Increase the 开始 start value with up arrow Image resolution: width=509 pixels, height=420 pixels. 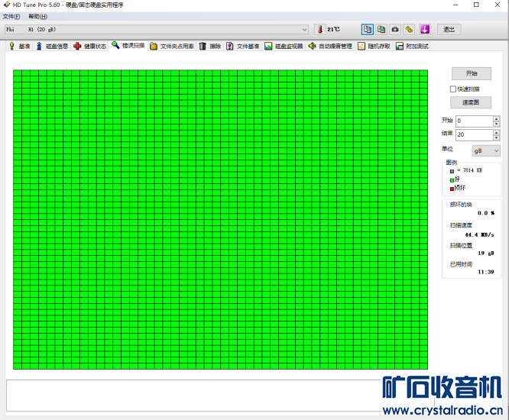tap(496, 118)
